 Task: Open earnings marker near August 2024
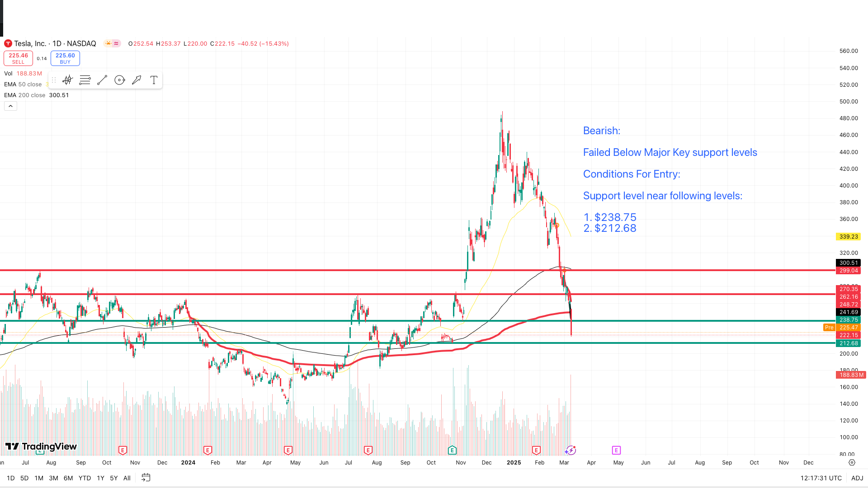pyautogui.click(x=368, y=450)
